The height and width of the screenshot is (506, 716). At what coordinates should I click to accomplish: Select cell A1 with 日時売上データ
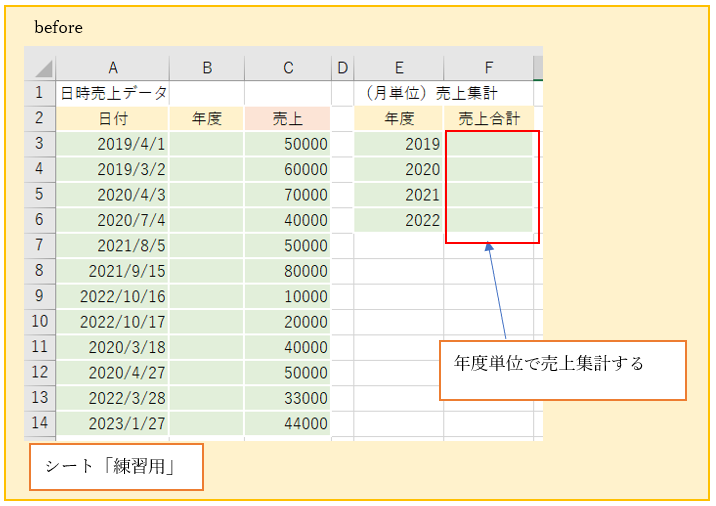tap(113, 94)
